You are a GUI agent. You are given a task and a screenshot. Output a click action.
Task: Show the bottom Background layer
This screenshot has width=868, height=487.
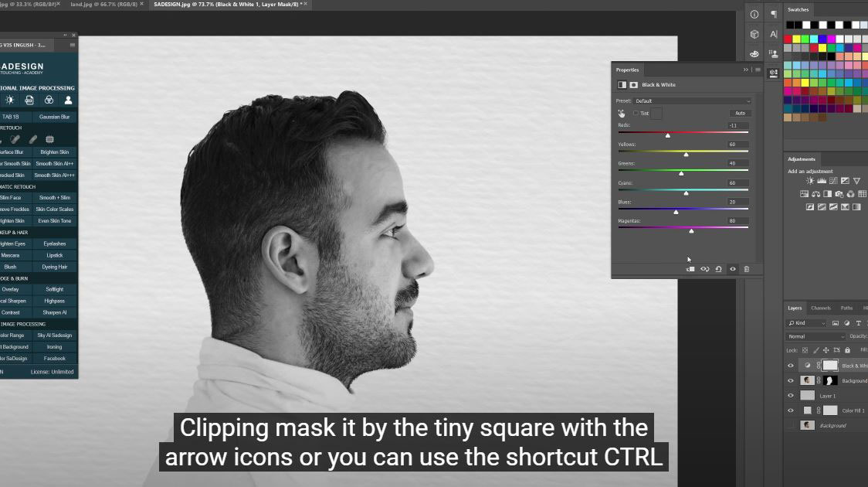(x=791, y=425)
